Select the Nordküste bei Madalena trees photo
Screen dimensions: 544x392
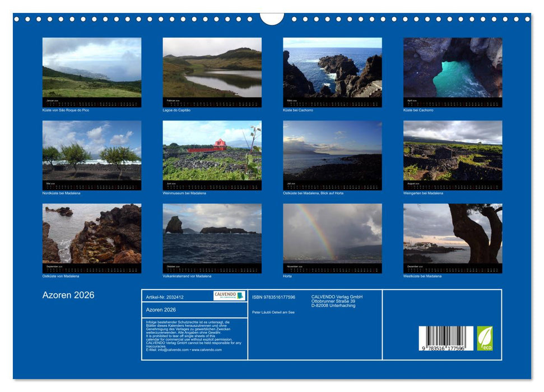pos(92,151)
